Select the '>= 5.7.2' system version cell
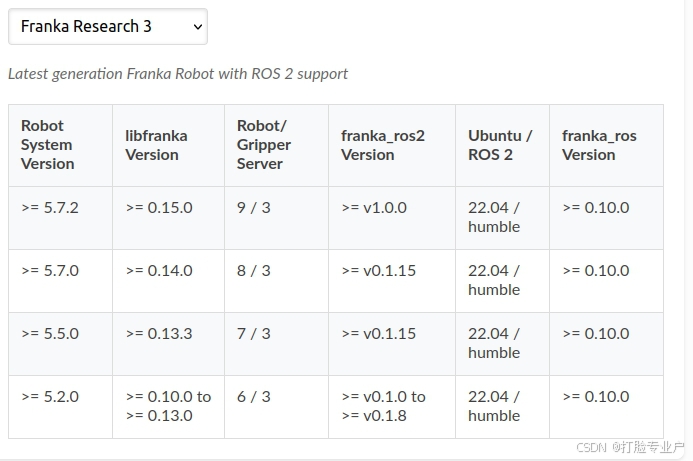The width and height of the screenshot is (693, 461). click(x=50, y=208)
